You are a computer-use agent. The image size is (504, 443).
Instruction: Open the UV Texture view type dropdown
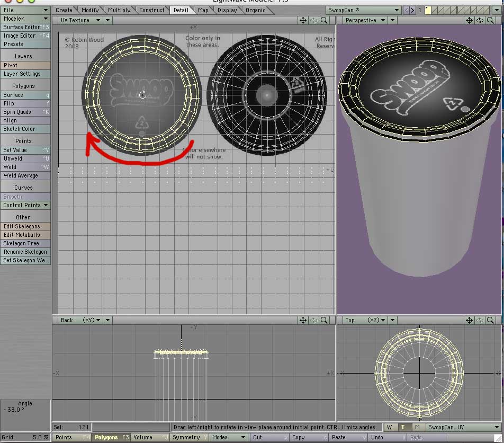click(x=80, y=20)
